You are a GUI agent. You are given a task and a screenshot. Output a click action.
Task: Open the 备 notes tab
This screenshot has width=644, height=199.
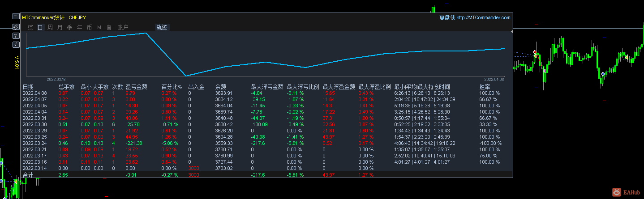pyautogui.click(x=109, y=27)
